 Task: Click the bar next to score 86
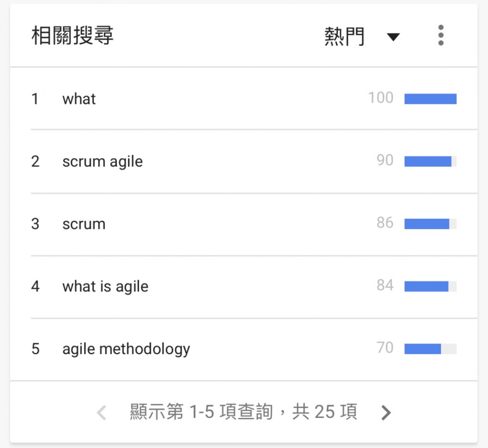pos(430,224)
